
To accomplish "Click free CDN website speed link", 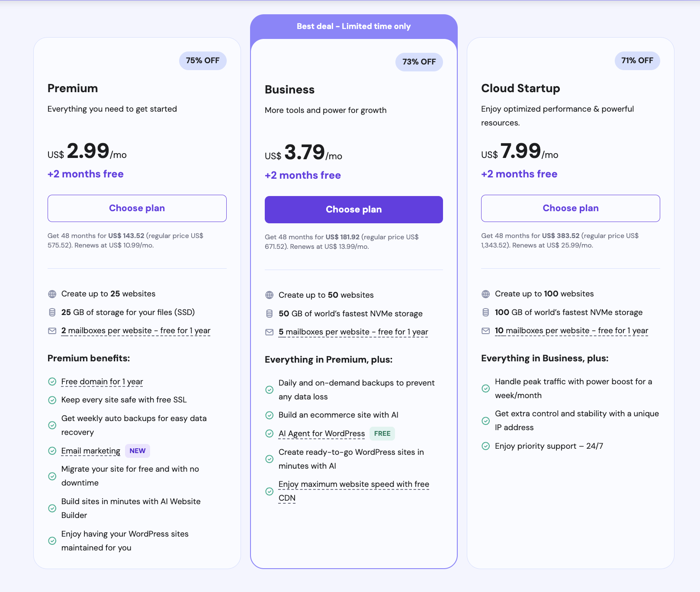I will (x=353, y=485).
